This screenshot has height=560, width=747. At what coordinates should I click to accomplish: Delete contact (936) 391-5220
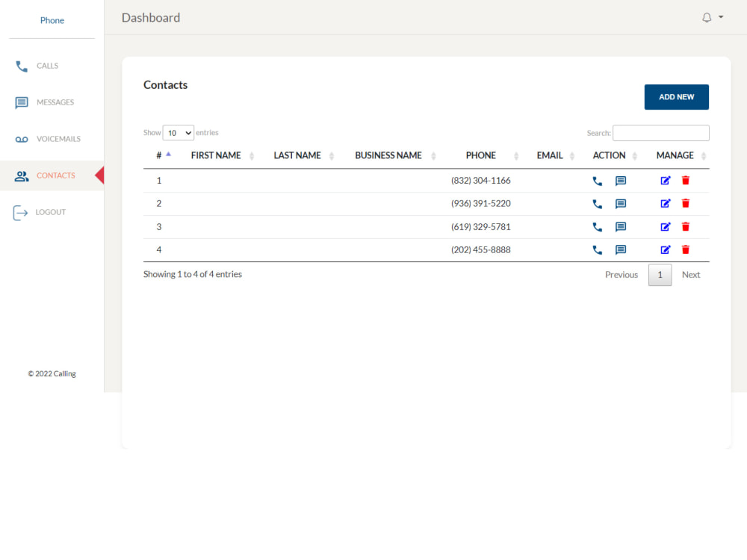coord(686,203)
